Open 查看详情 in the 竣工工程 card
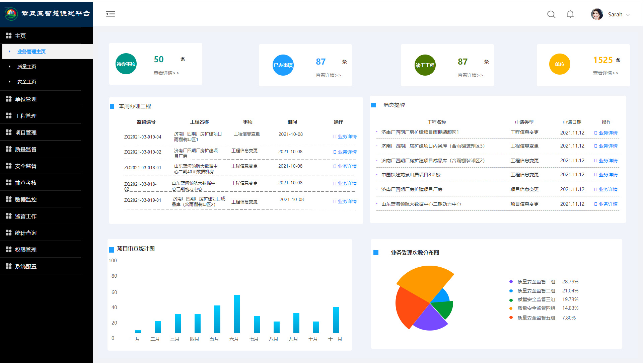This screenshot has width=644, height=363. coord(471,75)
